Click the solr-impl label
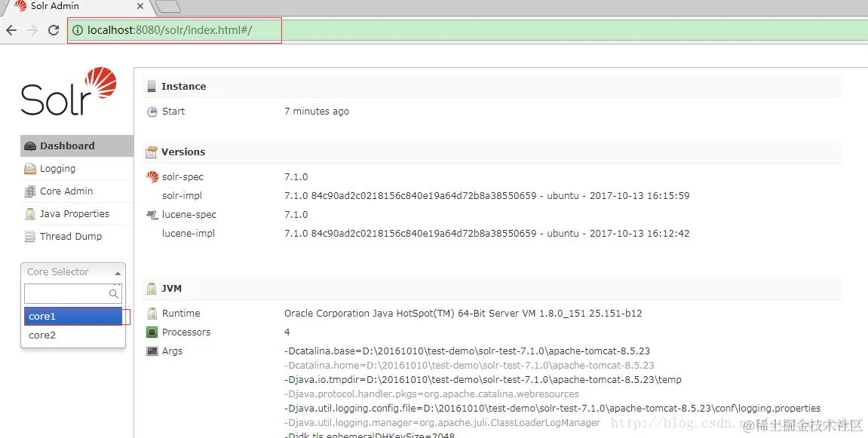The image size is (868, 438). pos(182,195)
